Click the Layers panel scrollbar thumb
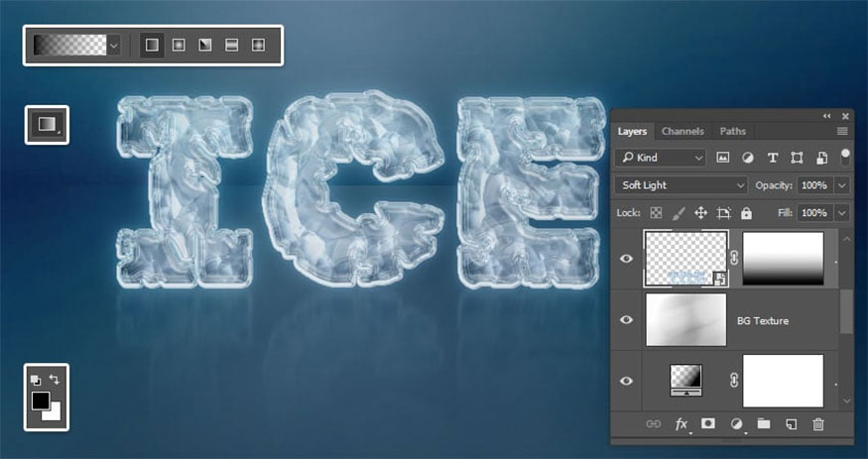This screenshot has height=459, width=868. [846, 312]
